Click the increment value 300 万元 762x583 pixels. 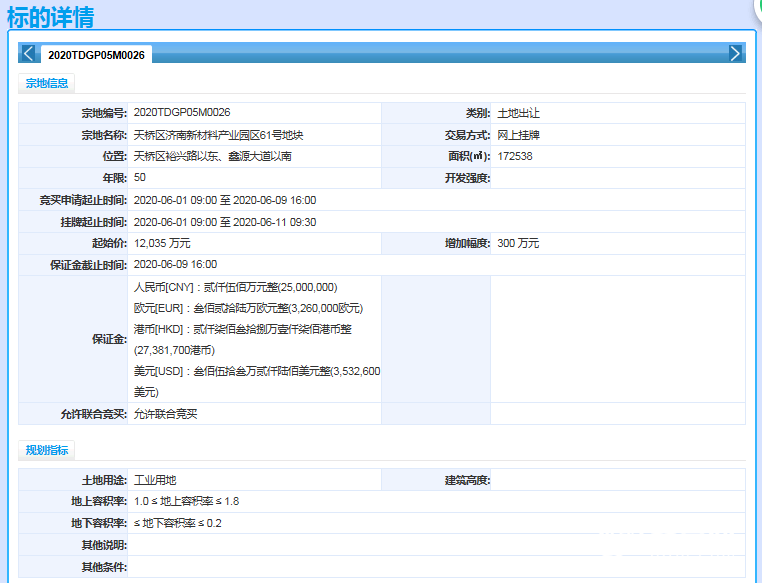(x=518, y=243)
